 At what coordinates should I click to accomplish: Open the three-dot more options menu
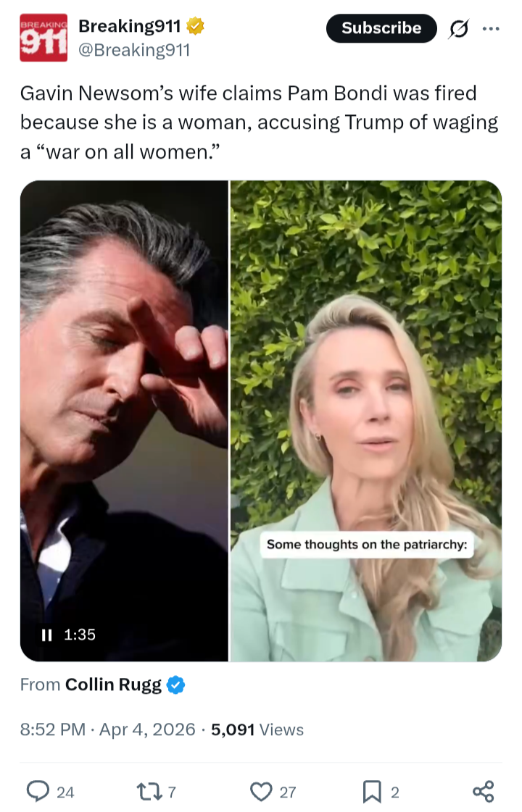pyautogui.click(x=491, y=28)
